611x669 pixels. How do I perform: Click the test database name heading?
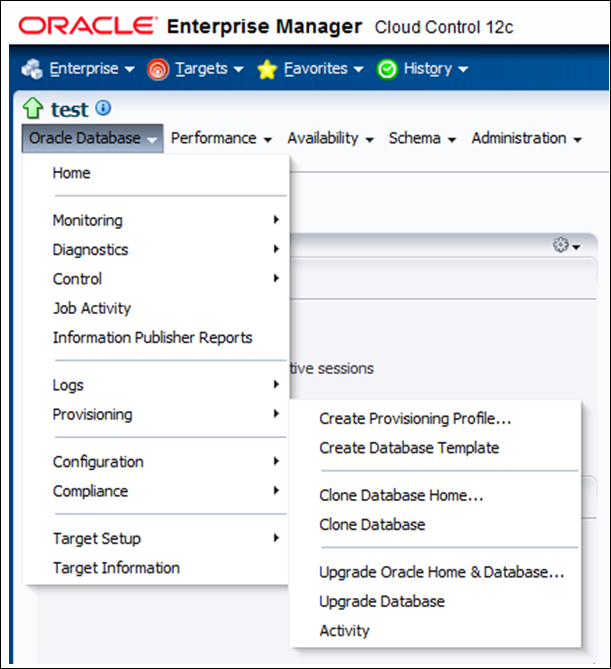click(x=70, y=109)
